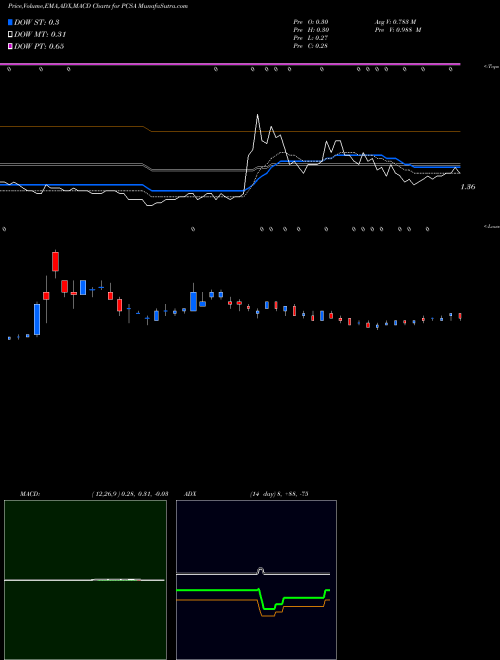
Task: Click the 1.36 price label on chart
Action: (x=468, y=187)
